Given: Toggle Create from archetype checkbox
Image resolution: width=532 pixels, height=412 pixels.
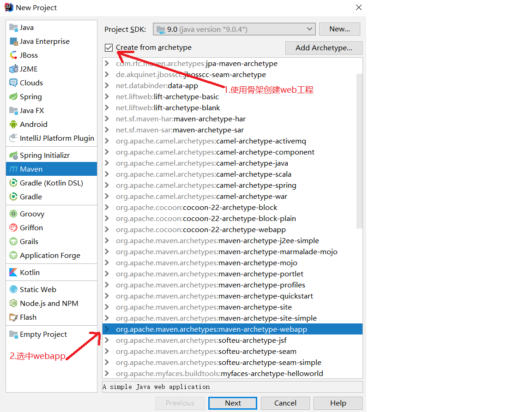Looking at the screenshot, I should point(109,48).
